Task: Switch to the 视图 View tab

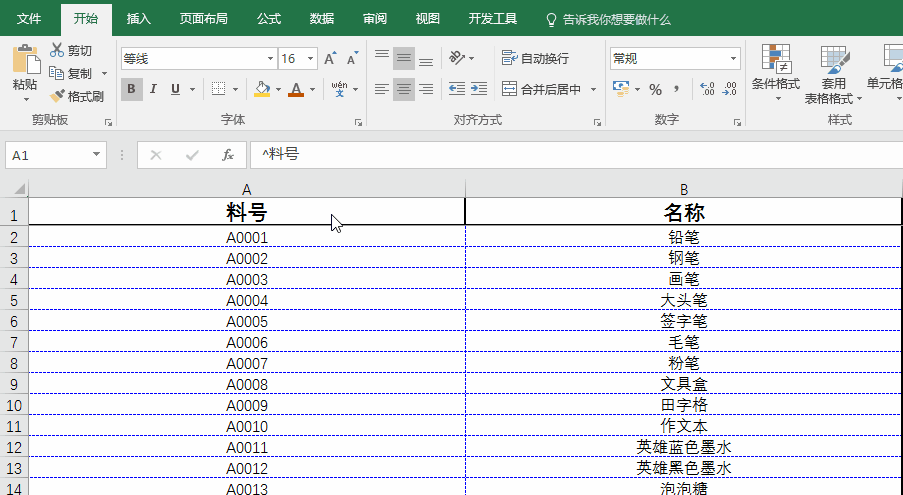Action: tap(428, 19)
